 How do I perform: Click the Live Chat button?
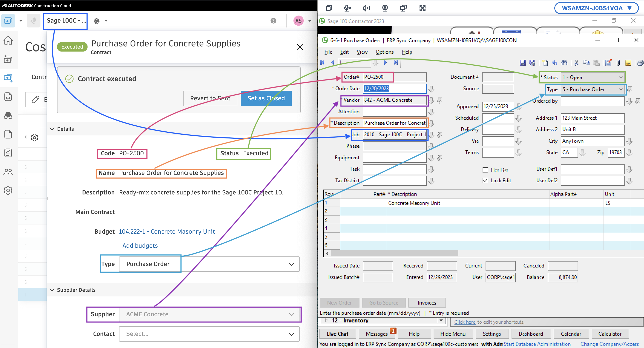[x=337, y=334]
